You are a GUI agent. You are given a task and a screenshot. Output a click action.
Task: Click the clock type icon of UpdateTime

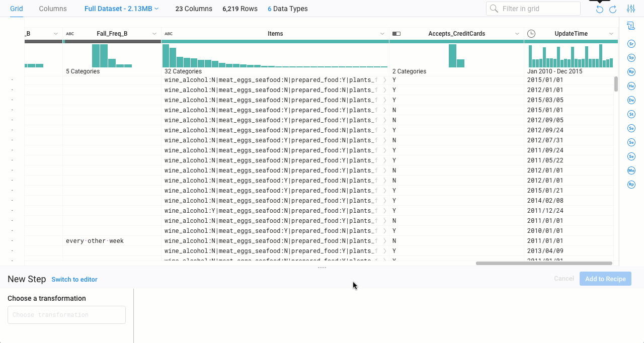click(531, 34)
